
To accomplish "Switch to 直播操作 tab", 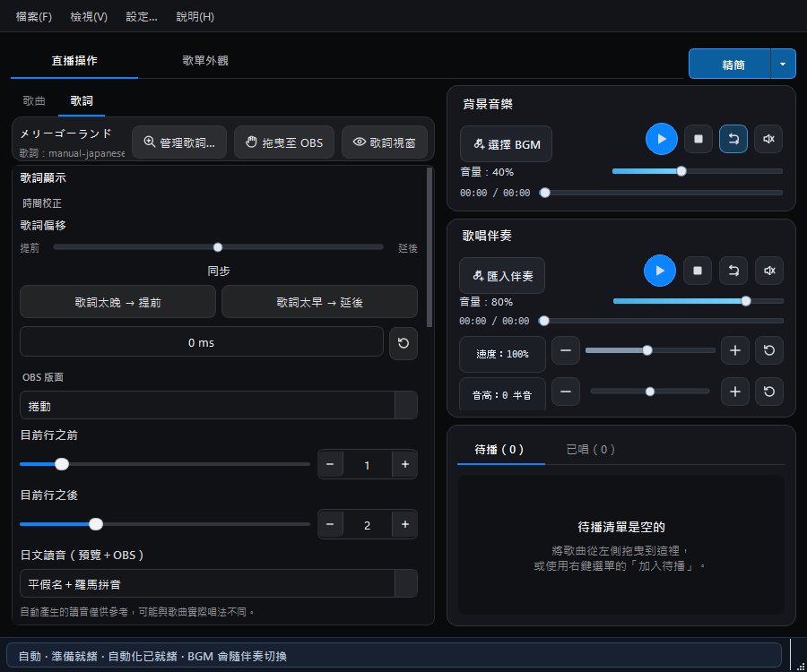I will click(74, 61).
